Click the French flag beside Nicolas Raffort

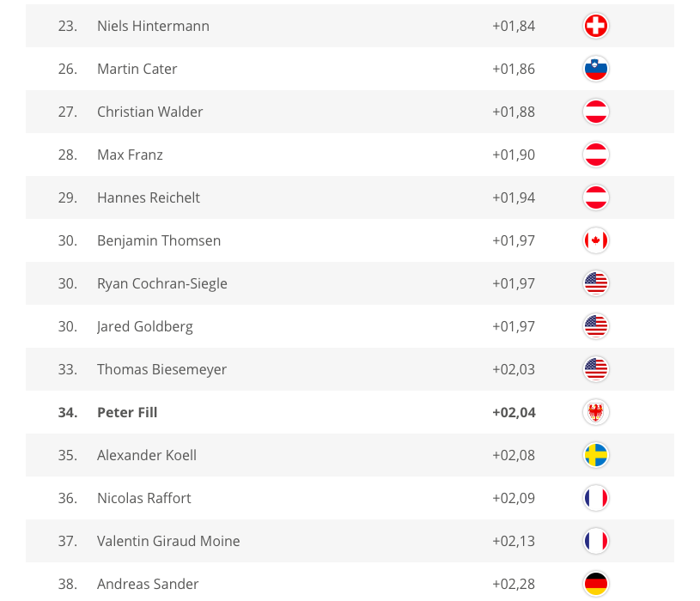point(595,498)
